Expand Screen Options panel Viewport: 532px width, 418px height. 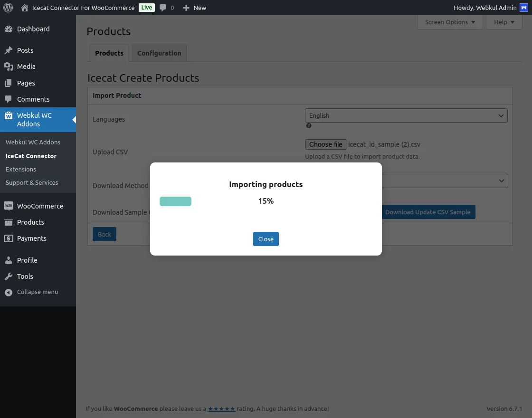pos(450,22)
